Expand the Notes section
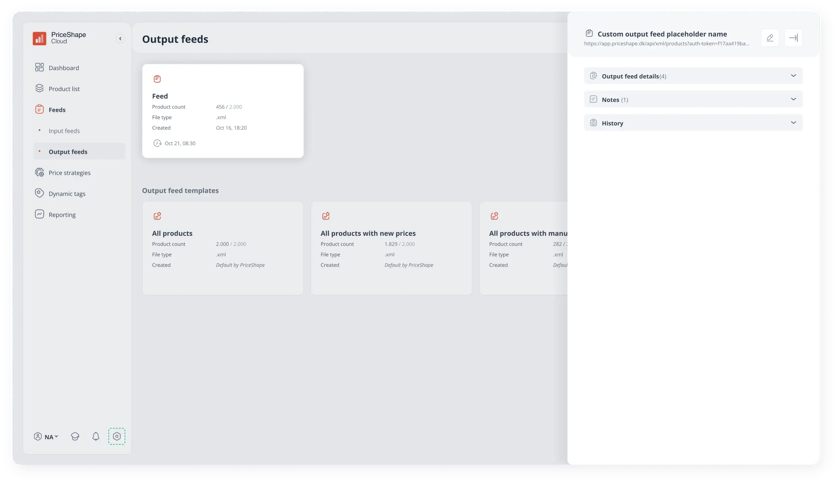Image resolution: width=837 pixels, height=483 pixels. click(x=693, y=99)
